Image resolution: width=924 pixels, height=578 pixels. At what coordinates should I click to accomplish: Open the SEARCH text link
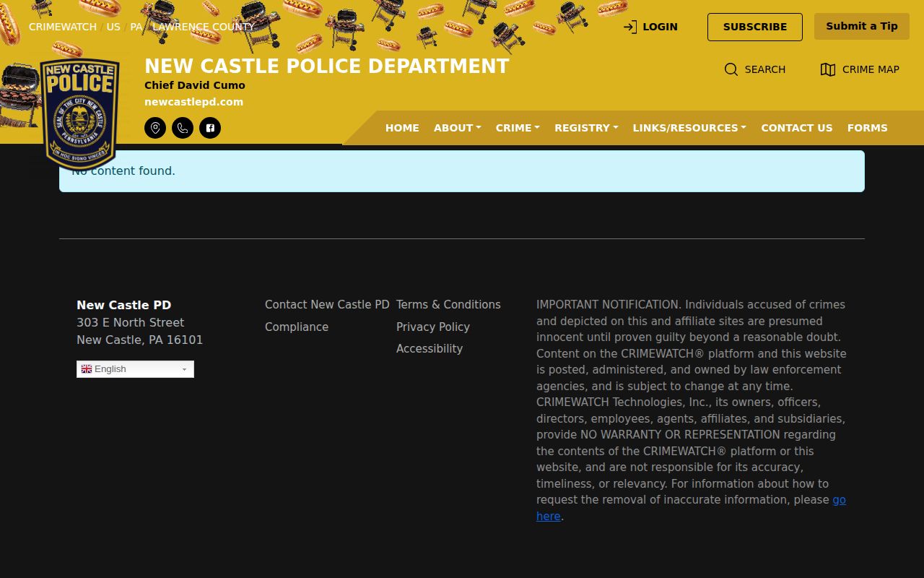coord(765,69)
